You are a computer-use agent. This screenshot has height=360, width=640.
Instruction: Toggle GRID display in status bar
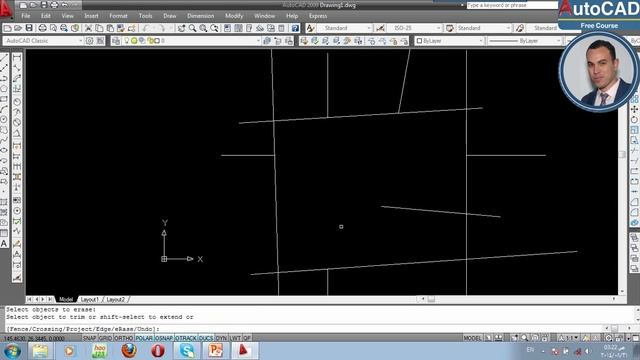[x=105, y=338]
